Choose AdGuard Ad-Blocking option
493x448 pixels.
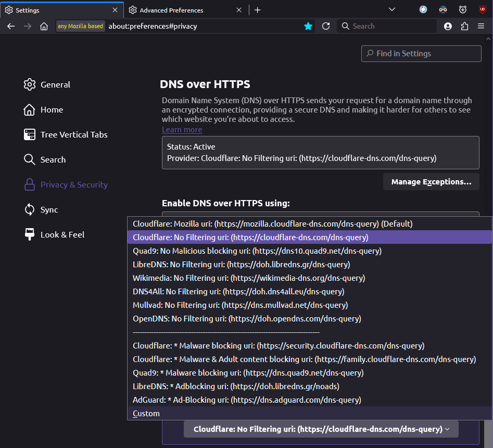(x=309, y=400)
